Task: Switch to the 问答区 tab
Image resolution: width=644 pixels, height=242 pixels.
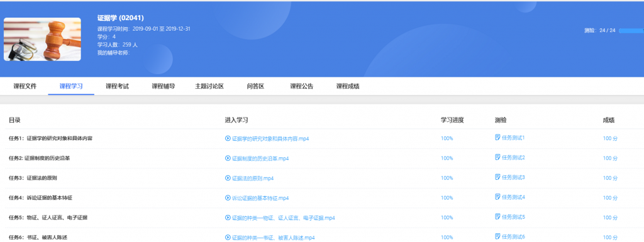Action: point(255,86)
